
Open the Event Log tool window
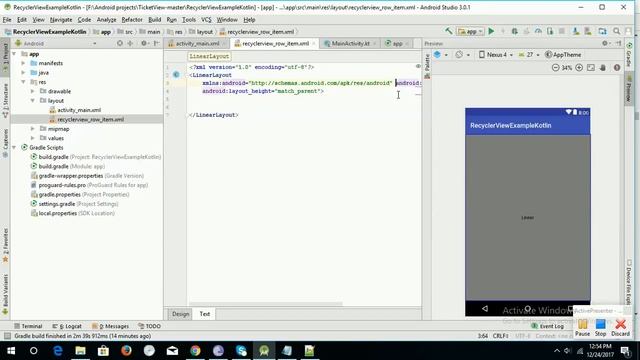pos(547,326)
